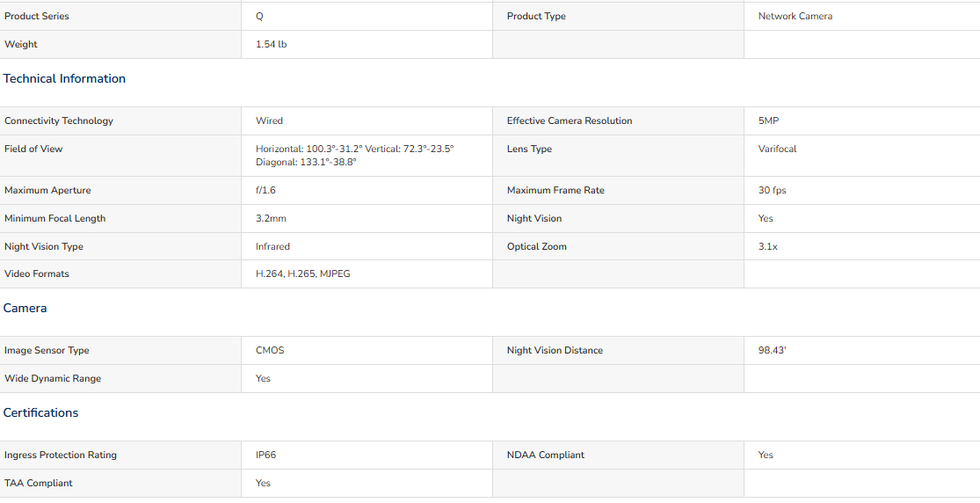Click the NDAA Compliant label

[546, 455]
